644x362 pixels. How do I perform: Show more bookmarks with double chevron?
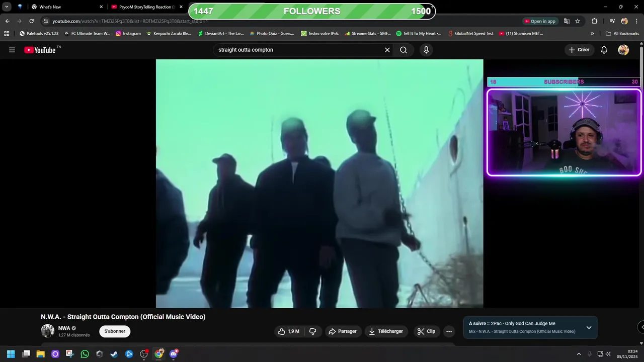592,34
